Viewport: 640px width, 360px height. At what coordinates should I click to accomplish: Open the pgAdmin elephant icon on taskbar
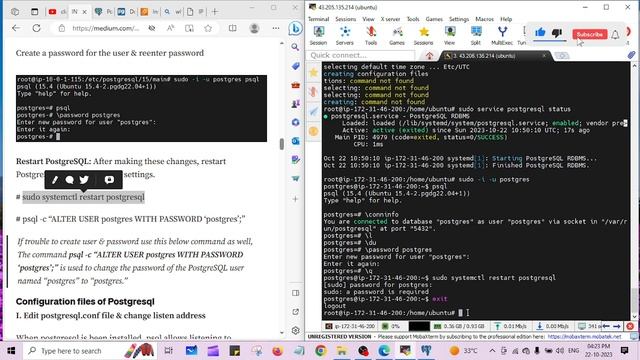426,351
